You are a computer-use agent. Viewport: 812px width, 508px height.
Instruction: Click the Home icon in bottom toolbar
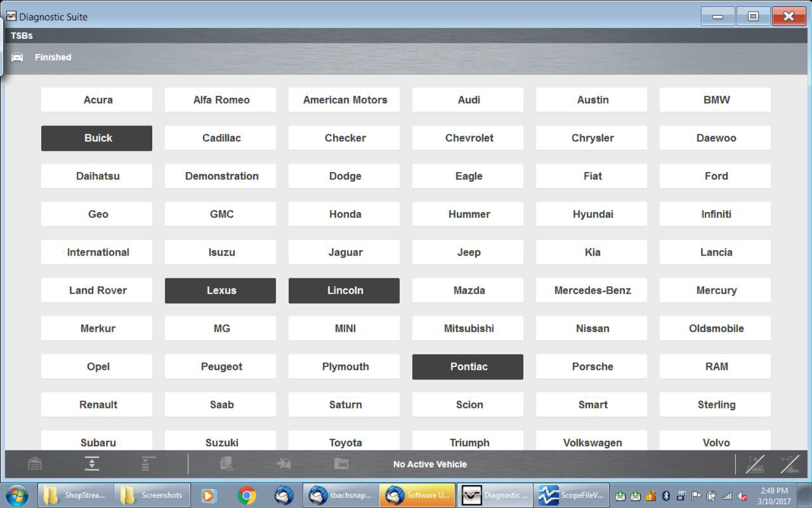(35, 464)
